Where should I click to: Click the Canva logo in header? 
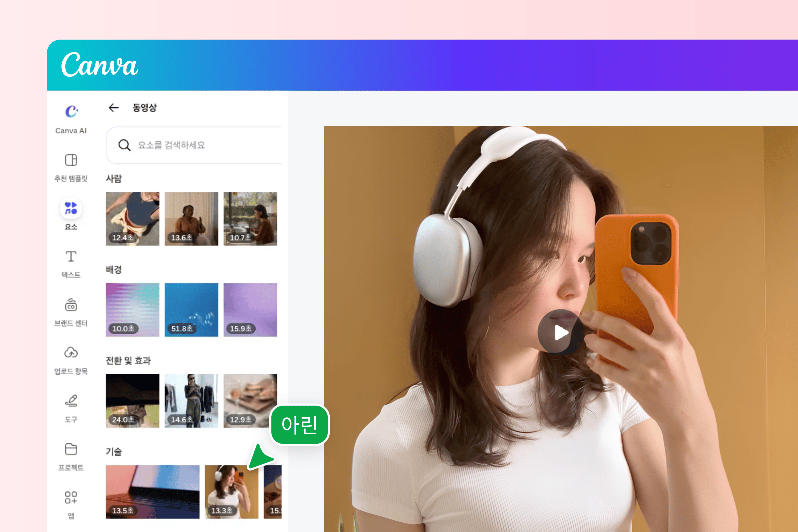pos(99,65)
